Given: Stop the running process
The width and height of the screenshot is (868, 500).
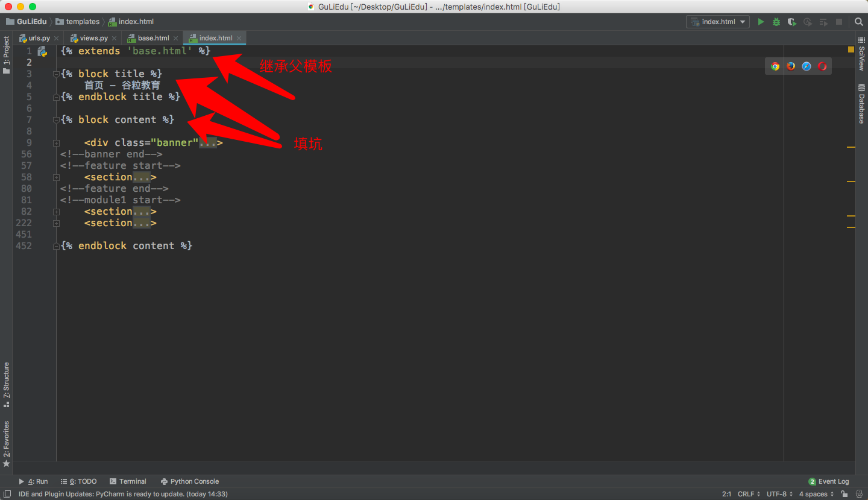Looking at the screenshot, I should [839, 22].
